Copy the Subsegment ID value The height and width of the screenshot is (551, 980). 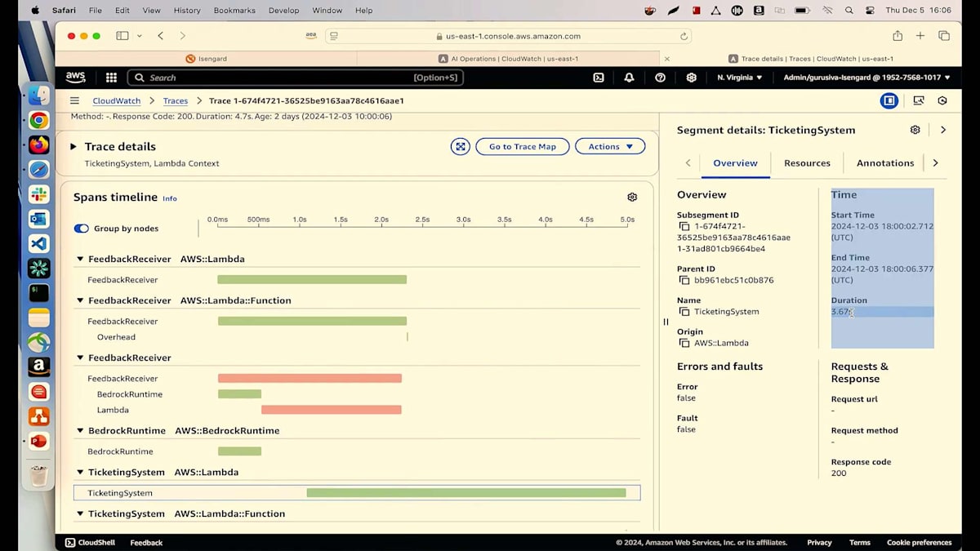[x=684, y=226]
